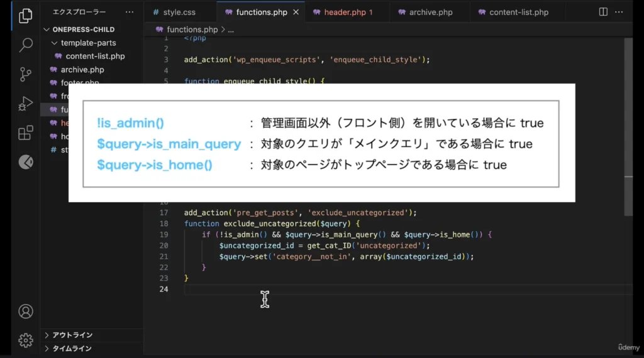This screenshot has width=644, height=358.
Task: Click the PHP icon on header.php tab
Action: coord(317,13)
